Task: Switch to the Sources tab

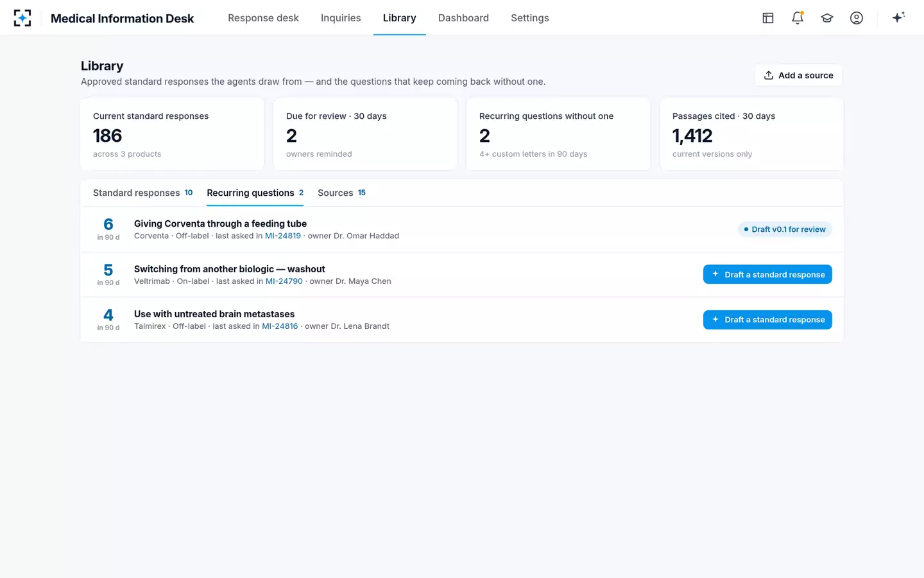Action: tap(341, 193)
